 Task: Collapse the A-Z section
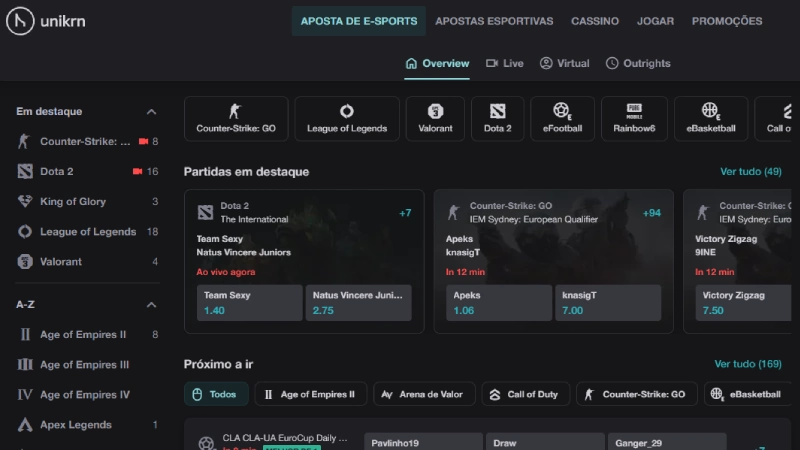152,305
